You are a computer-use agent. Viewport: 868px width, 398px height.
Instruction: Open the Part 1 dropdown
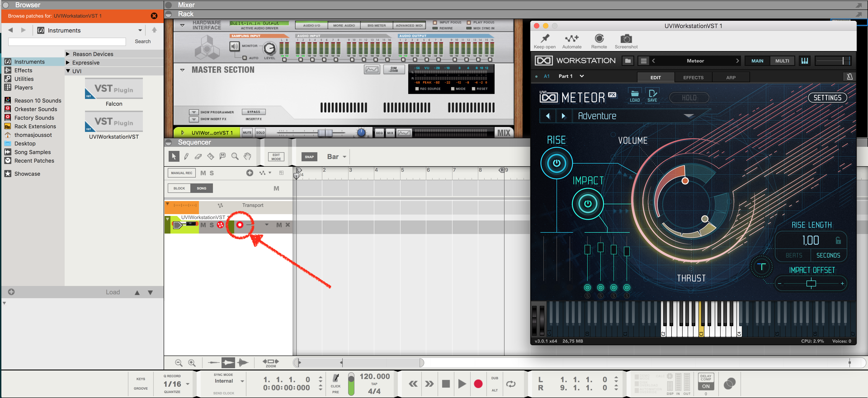click(582, 76)
